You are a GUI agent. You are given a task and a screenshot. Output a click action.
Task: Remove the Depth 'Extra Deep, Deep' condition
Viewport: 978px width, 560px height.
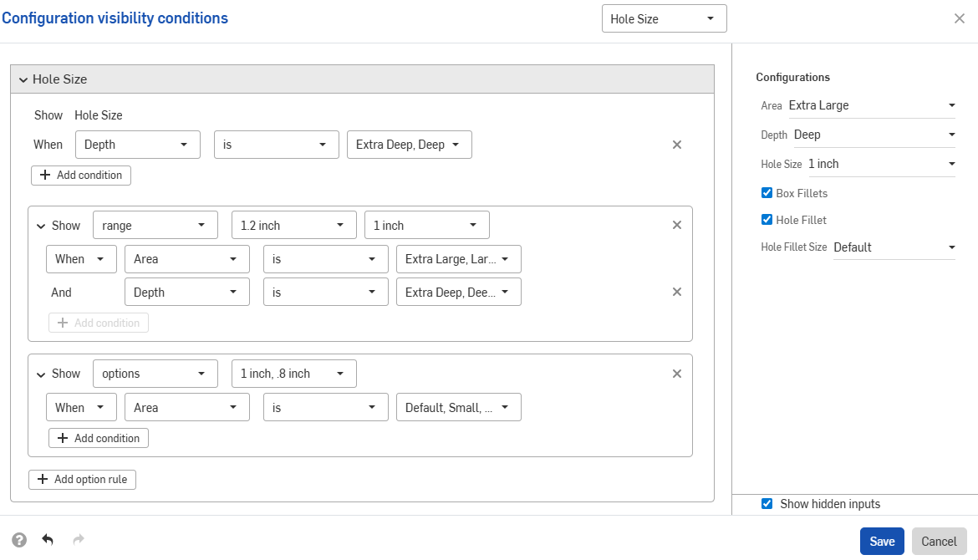677,144
